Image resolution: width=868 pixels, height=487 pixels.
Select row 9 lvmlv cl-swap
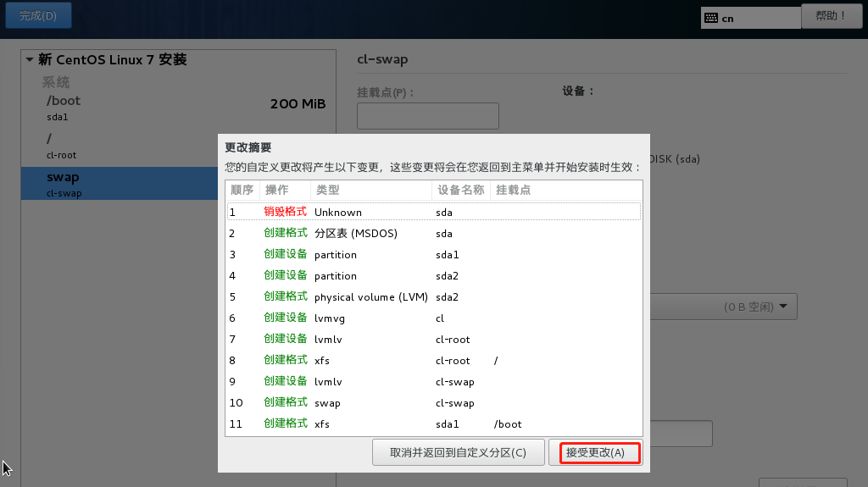434,382
